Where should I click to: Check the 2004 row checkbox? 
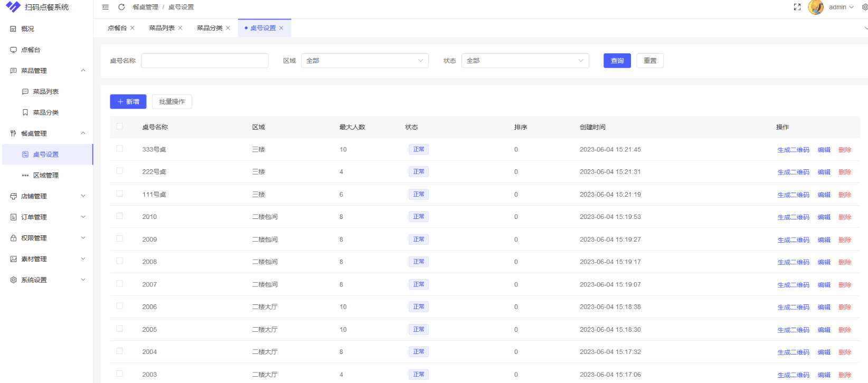click(x=120, y=351)
